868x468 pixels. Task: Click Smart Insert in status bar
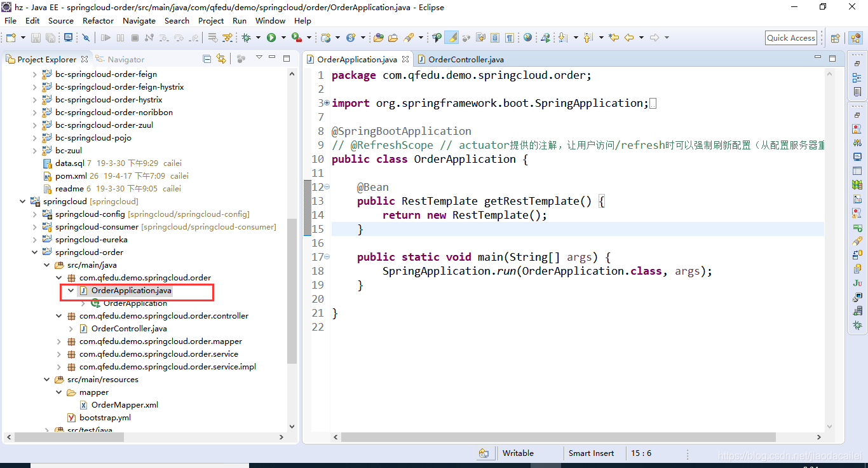(592, 453)
